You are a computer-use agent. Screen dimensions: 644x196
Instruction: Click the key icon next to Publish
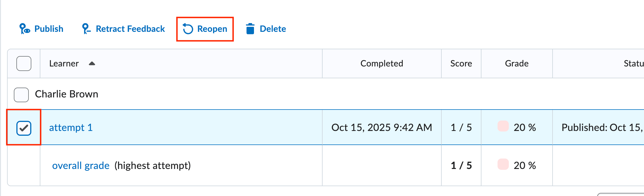tap(24, 28)
